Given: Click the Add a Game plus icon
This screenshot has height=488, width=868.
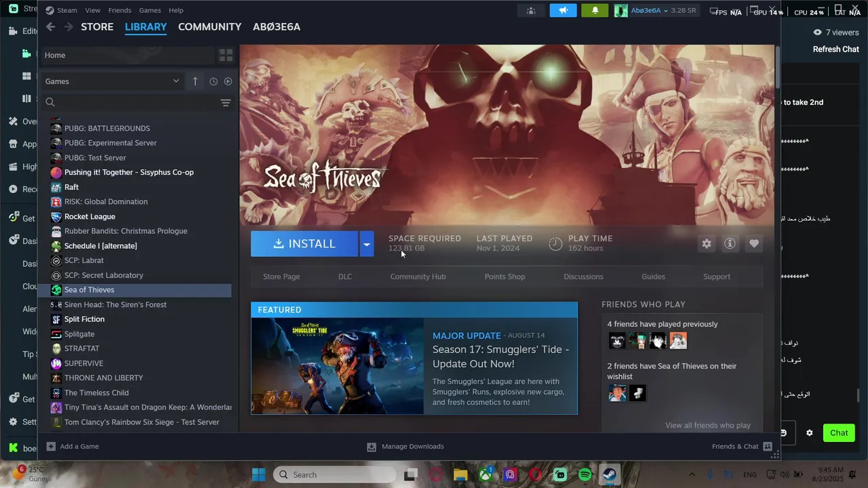Looking at the screenshot, I should (51, 446).
